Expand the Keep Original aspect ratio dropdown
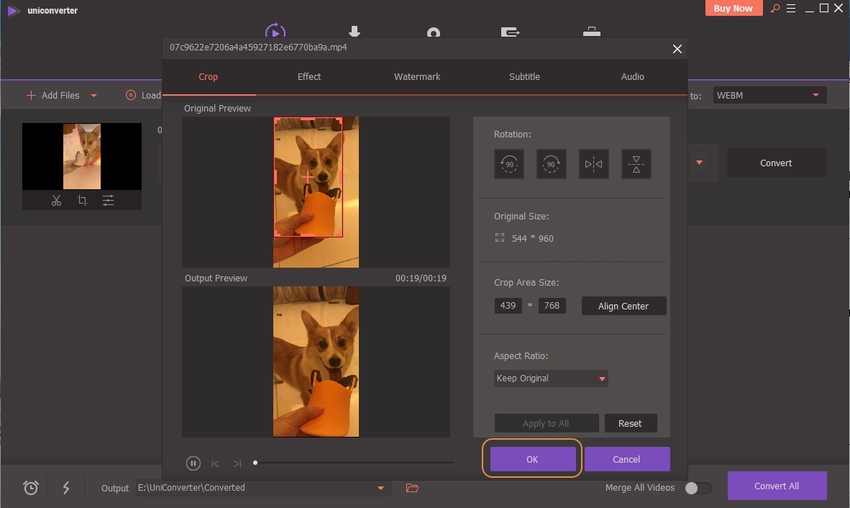Image resolution: width=850 pixels, height=508 pixels. [551, 379]
